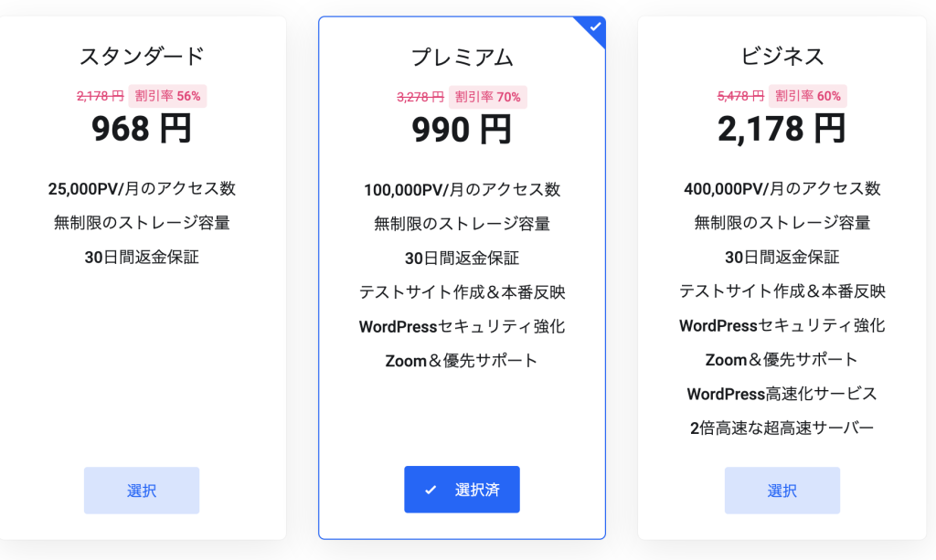Click the crossed-out 5,478 円 price
This screenshot has width=936, height=560.
point(740,96)
